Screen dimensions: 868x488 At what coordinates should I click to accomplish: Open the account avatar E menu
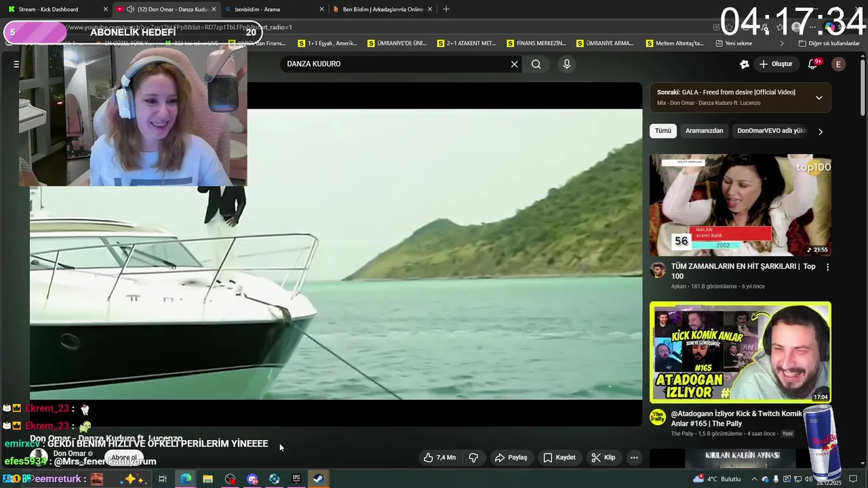click(x=838, y=64)
